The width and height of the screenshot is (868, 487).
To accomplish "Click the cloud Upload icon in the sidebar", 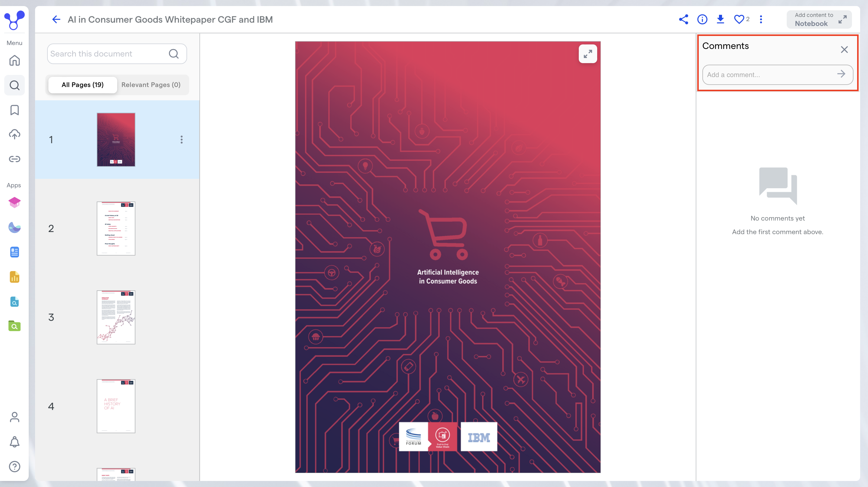I will pos(15,134).
